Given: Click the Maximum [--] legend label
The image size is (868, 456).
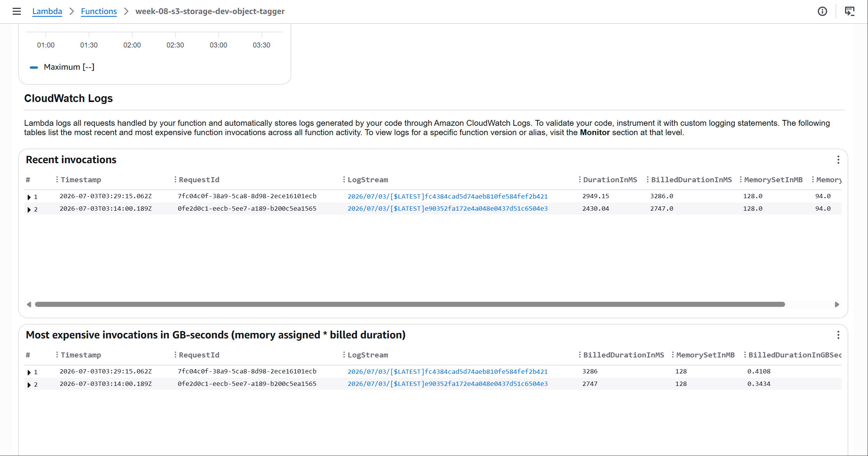Looking at the screenshot, I should tap(69, 67).
